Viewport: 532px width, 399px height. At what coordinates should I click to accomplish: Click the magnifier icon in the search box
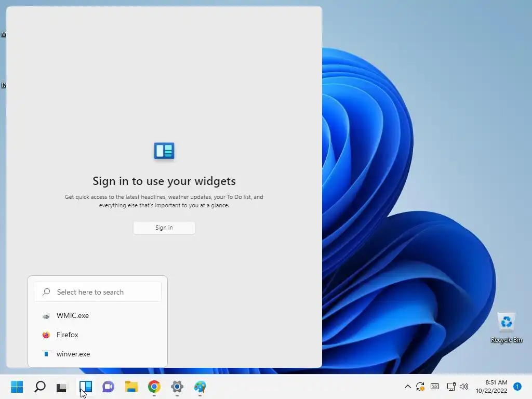click(x=46, y=292)
